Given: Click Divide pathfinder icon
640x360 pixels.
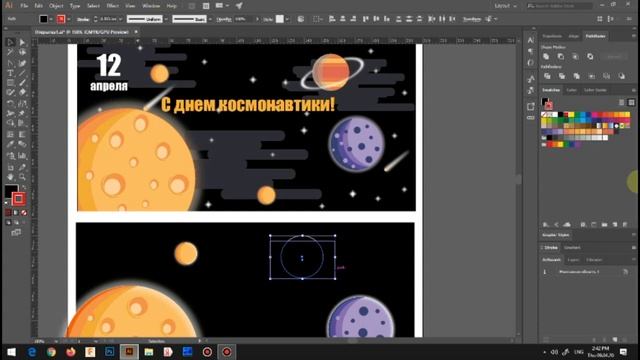Looking at the screenshot, I should coord(547,76).
